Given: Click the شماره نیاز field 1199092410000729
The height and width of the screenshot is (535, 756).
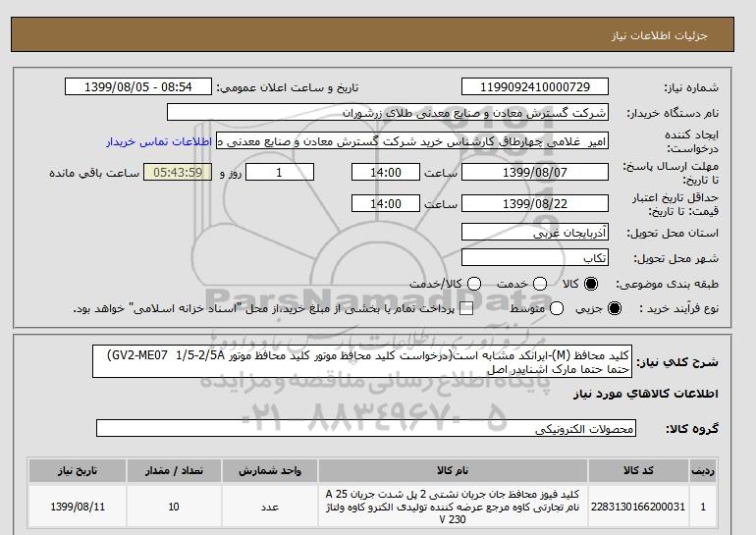Looking at the screenshot, I should pyautogui.click(x=535, y=86).
